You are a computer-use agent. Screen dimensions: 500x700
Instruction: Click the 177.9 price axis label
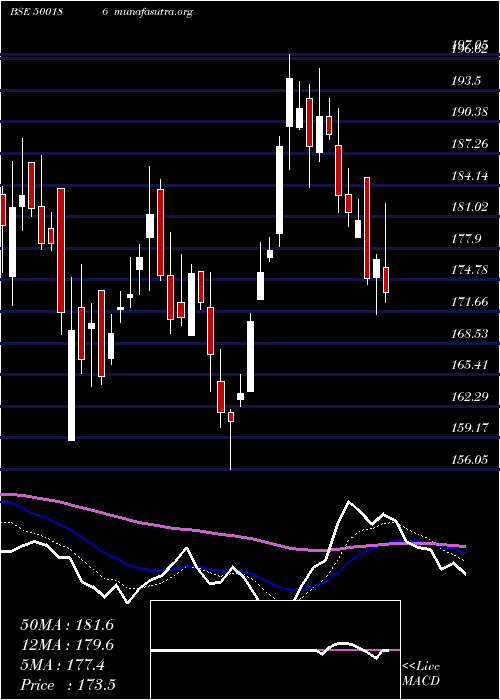click(x=466, y=238)
